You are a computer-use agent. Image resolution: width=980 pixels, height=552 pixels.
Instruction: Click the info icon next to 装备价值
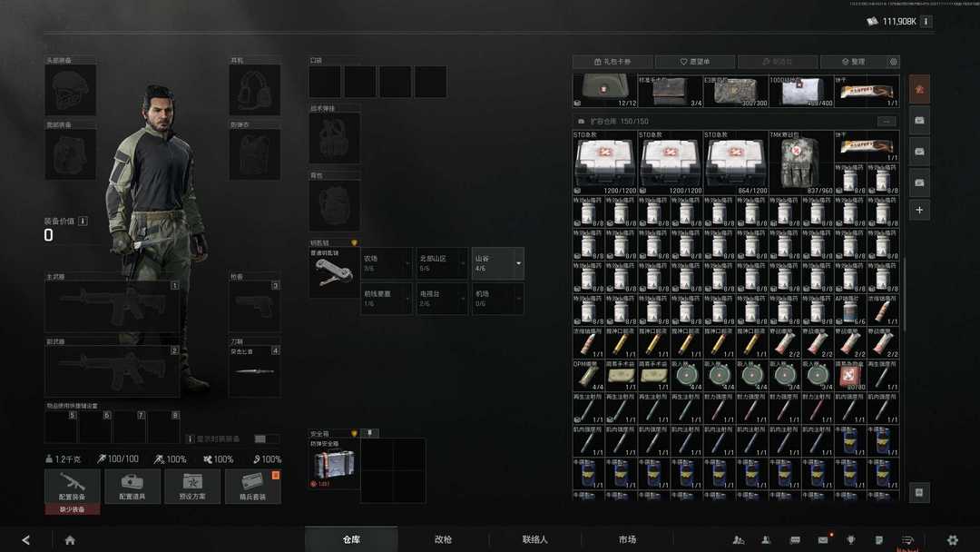tap(83, 221)
